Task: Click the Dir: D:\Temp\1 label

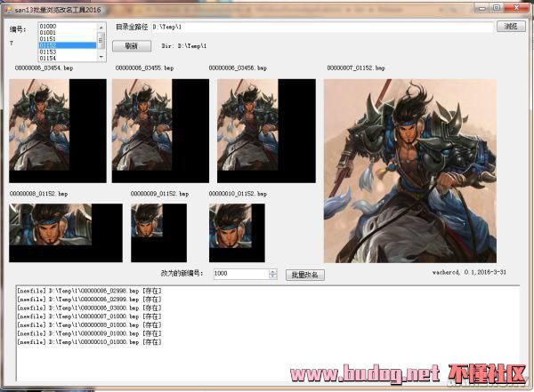Action: coord(184,46)
